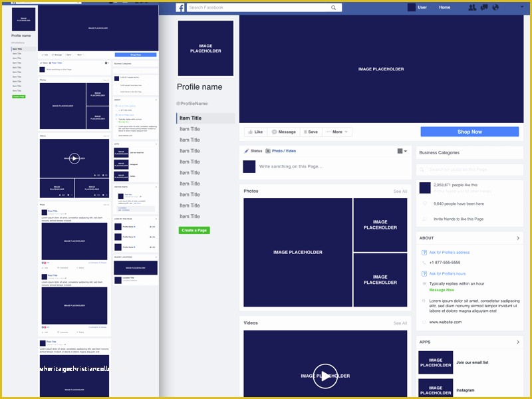This screenshot has height=399, width=532.
Task: Click the composer avatar beside Write something
Action: pyautogui.click(x=249, y=167)
